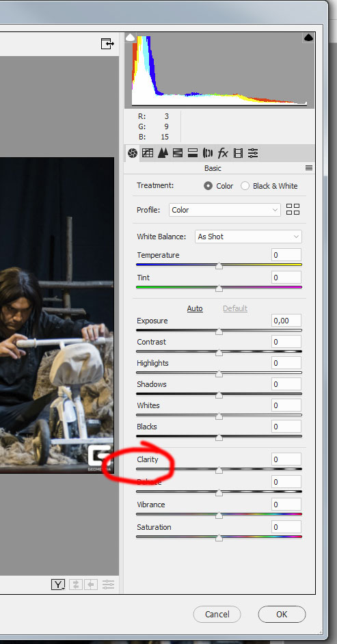Click the Highlights value field
Viewport: 337px width, 644px height.
tap(286, 363)
